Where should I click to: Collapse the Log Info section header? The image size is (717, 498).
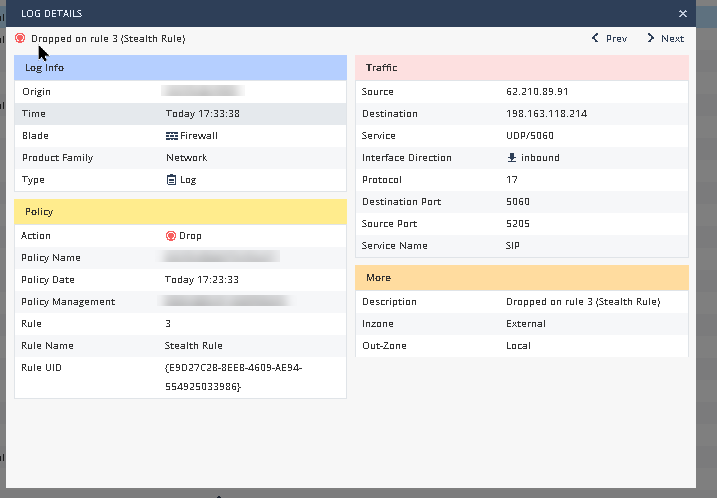tap(180, 68)
